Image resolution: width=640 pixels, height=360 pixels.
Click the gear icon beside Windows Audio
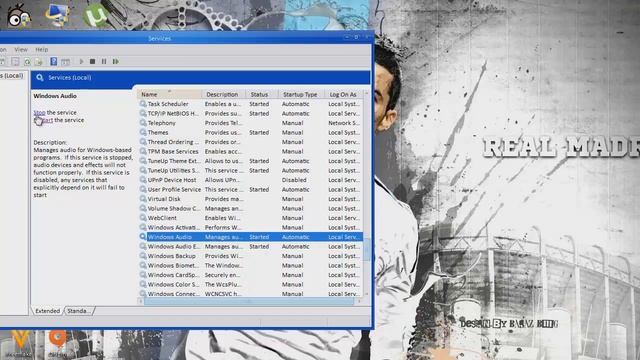click(143, 237)
